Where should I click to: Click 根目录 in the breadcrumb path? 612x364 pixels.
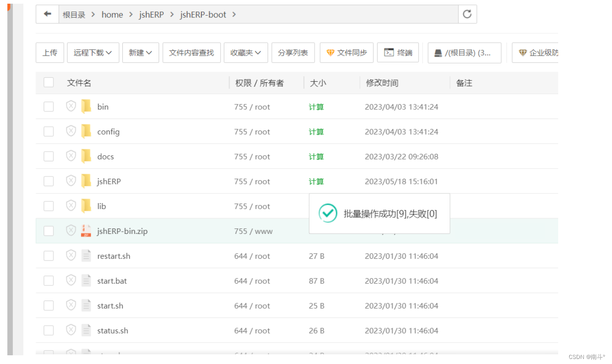coord(74,15)
